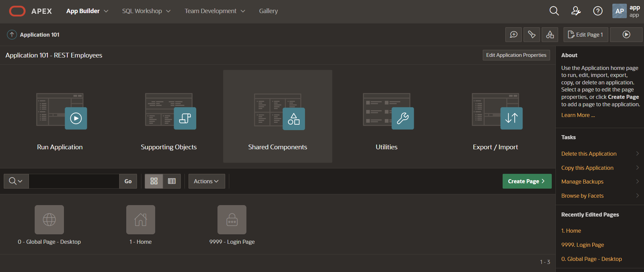The height and width of the screenshot is (272, 644).
Task: Open the Home page house icon
Action: [141, 220]
